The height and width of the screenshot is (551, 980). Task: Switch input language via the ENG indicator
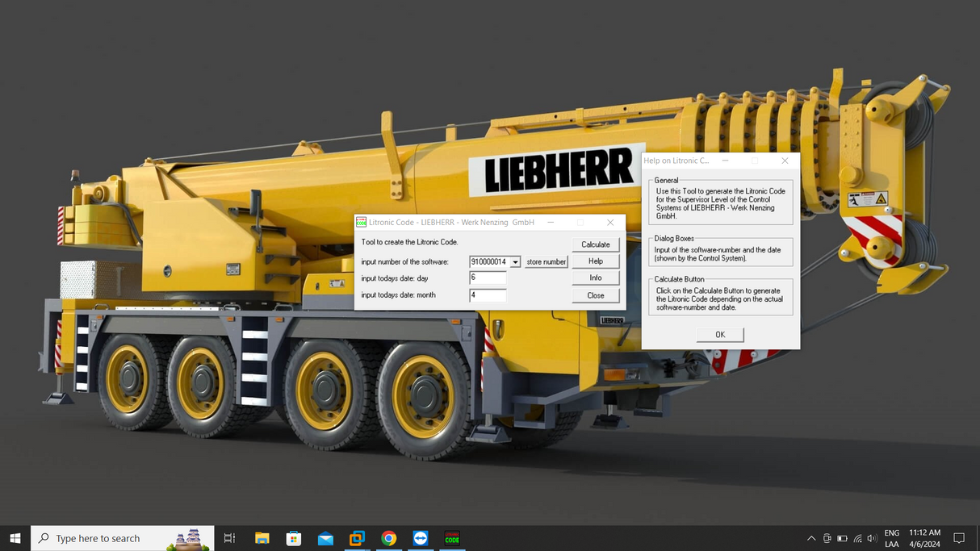point(891,538)
